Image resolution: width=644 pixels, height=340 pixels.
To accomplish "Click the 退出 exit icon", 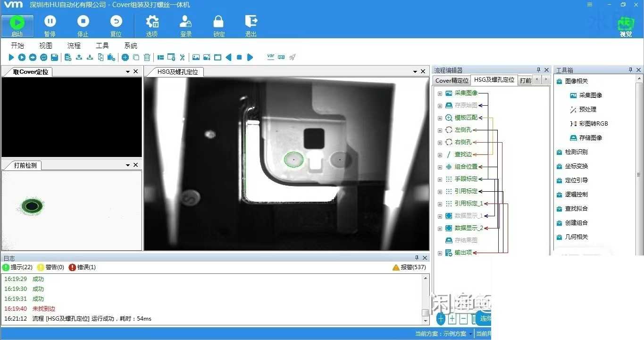I will (x=251, y=21).
